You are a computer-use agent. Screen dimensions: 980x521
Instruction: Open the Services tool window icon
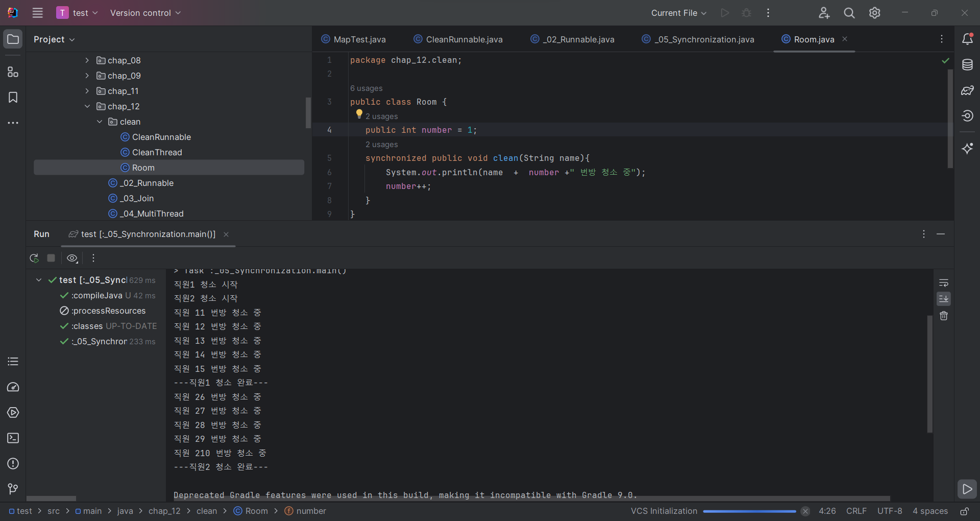coord(13,413)
